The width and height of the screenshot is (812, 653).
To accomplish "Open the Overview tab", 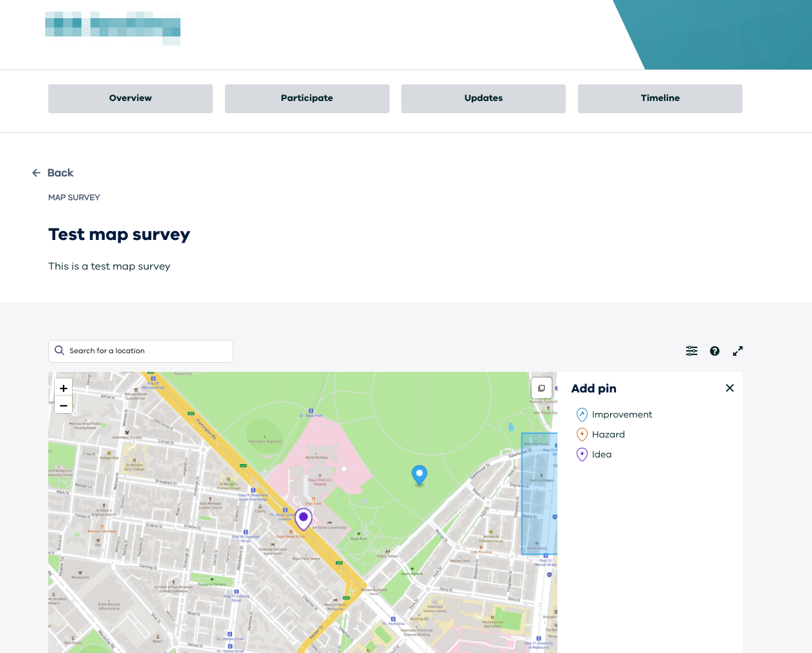I will [x=131, y=98].
